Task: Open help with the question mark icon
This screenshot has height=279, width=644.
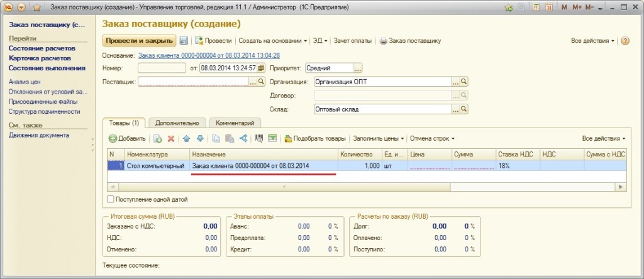Action: click(x=625, y=41)
